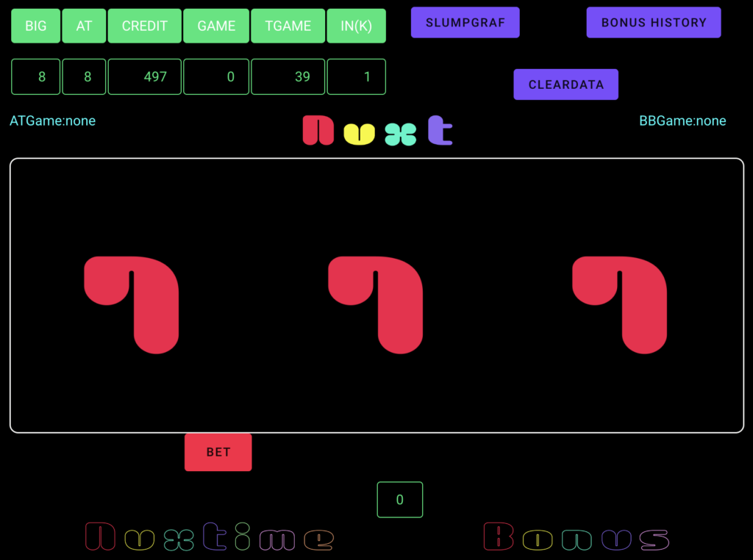Click the ATGame:none status text

pyautogui.click(x=52, y=121)
